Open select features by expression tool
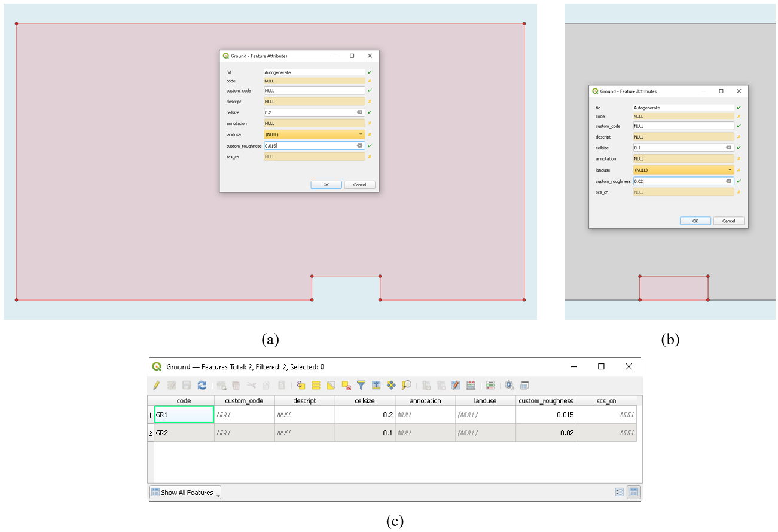This screenshot has width=778, height=532. point(301,386)
